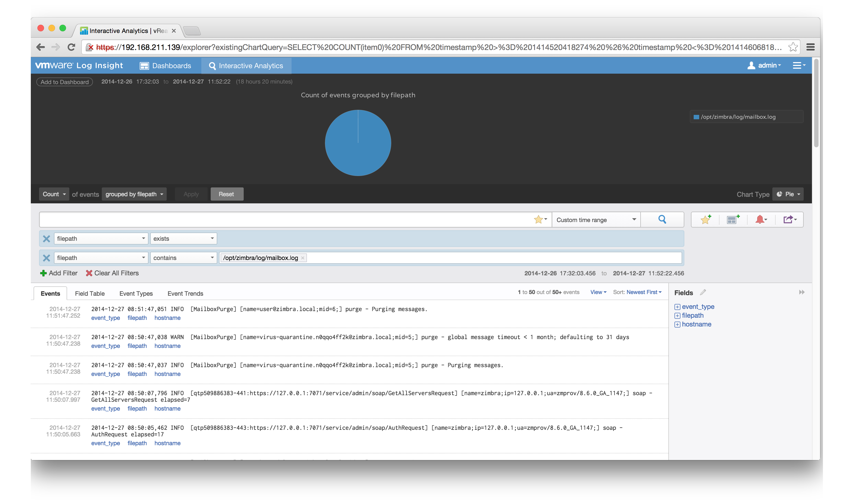Reload the page with the refresh icon
Image resolution: width=851 pixels, height=504 pixels.
pos(71,47)
